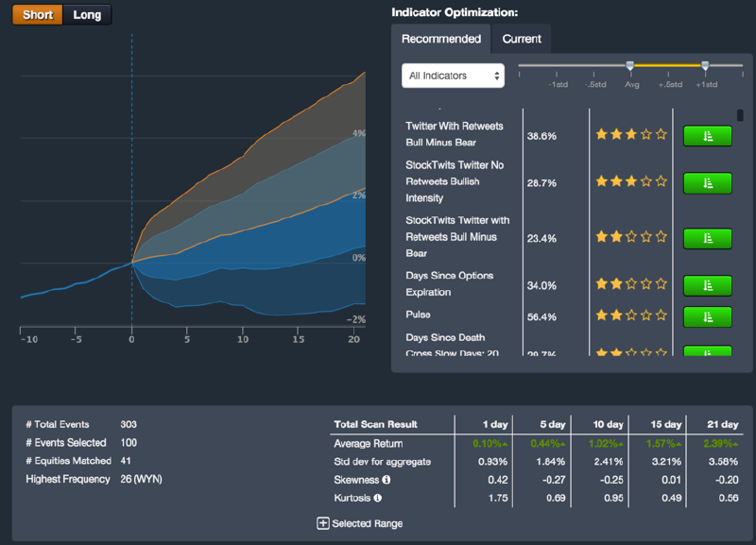Click the star rating for Pulse
This screenshot has height=545, width=756.
pyautogui.click(x=630, y=316)
